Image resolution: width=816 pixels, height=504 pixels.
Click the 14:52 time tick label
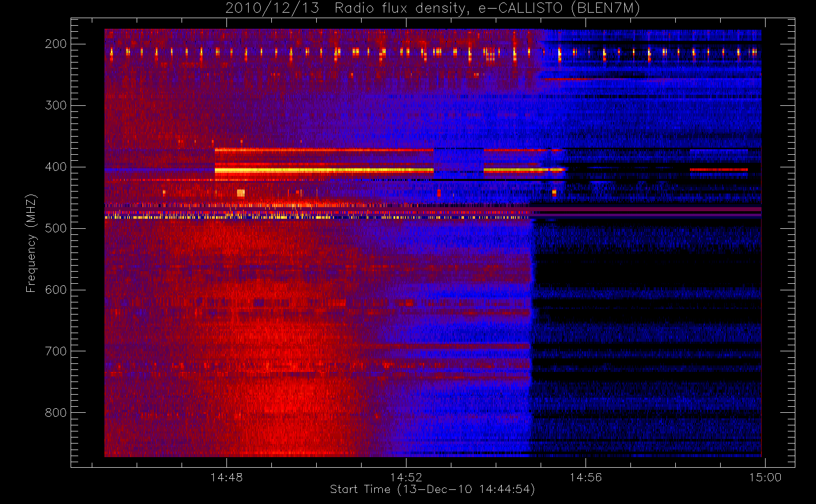[406, 477]
